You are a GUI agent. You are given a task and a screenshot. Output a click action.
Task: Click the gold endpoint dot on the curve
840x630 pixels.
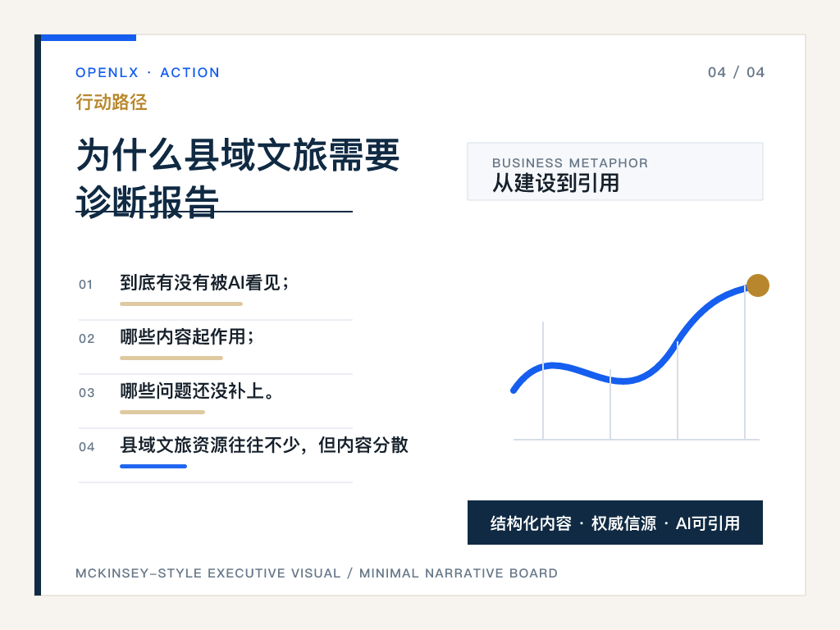(758, 285)
